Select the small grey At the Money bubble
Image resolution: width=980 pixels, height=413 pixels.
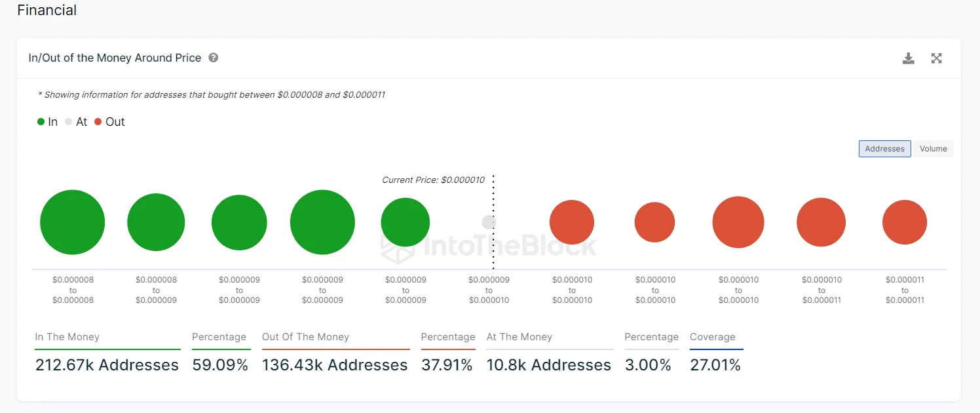pyautogui.click(x=489, y=222)
